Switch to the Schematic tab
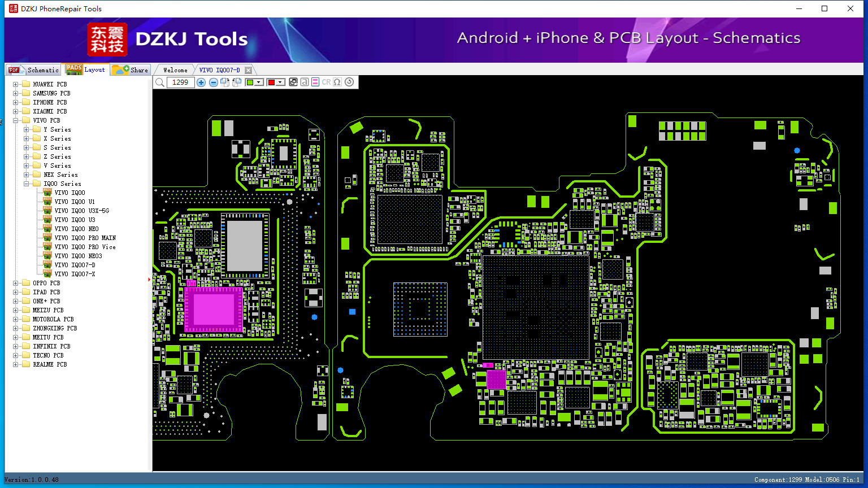Viewport: 868px width, 488px height. tap(33, 70)
